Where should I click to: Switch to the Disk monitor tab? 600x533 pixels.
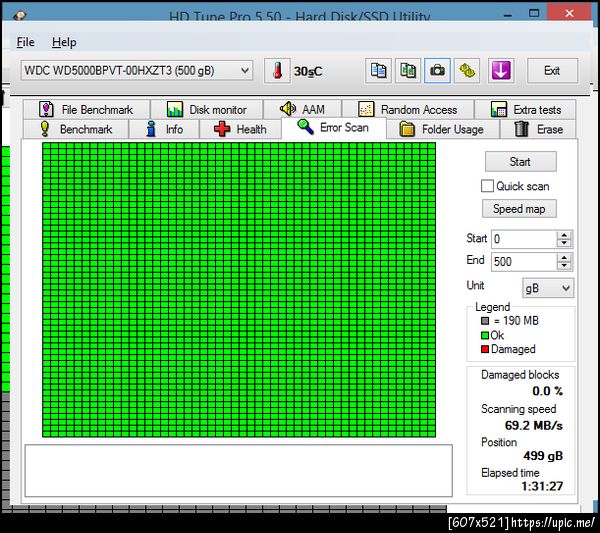207,109
